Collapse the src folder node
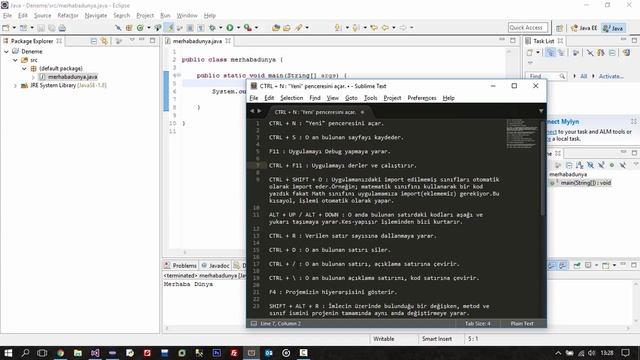The height and width of the screenshot is (360, 640). [x=15, y=60]
